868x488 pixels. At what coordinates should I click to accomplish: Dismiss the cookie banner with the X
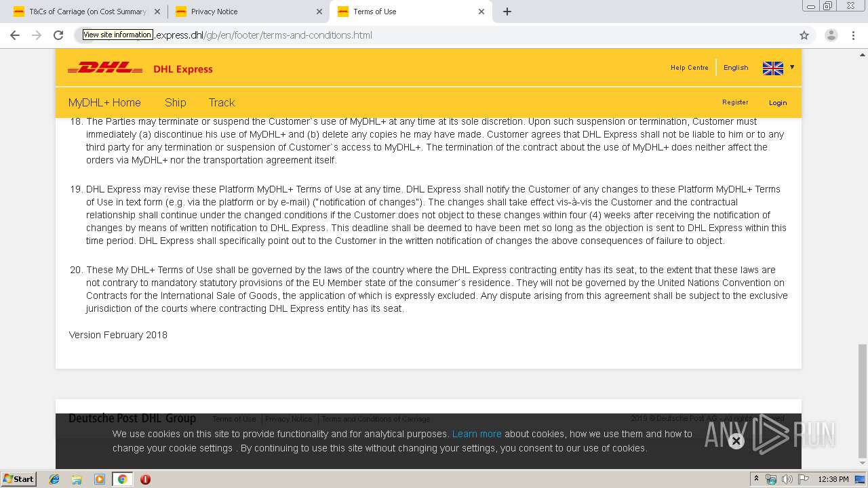point(736,441)
